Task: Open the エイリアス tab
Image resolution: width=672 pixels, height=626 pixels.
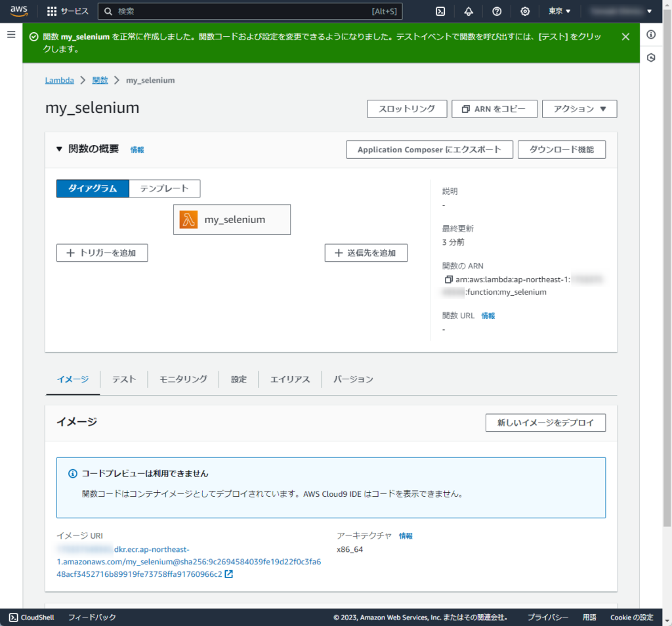Action: click(289, 379)
